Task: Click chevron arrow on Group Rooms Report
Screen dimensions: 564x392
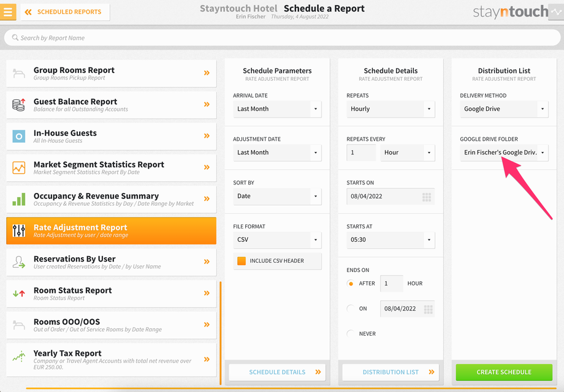Action: tap(207, 73)
